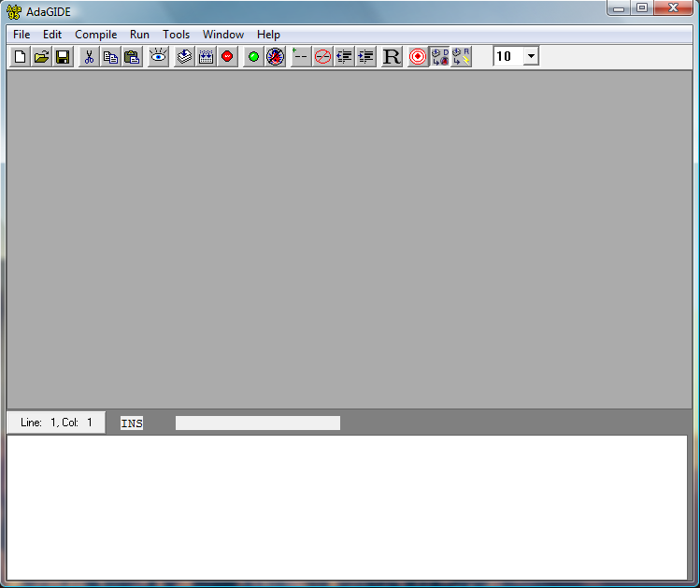The width and height of the screenshot is (700, 588).
Task: Open the Compile menu
Action: click(x=96, y=35)
